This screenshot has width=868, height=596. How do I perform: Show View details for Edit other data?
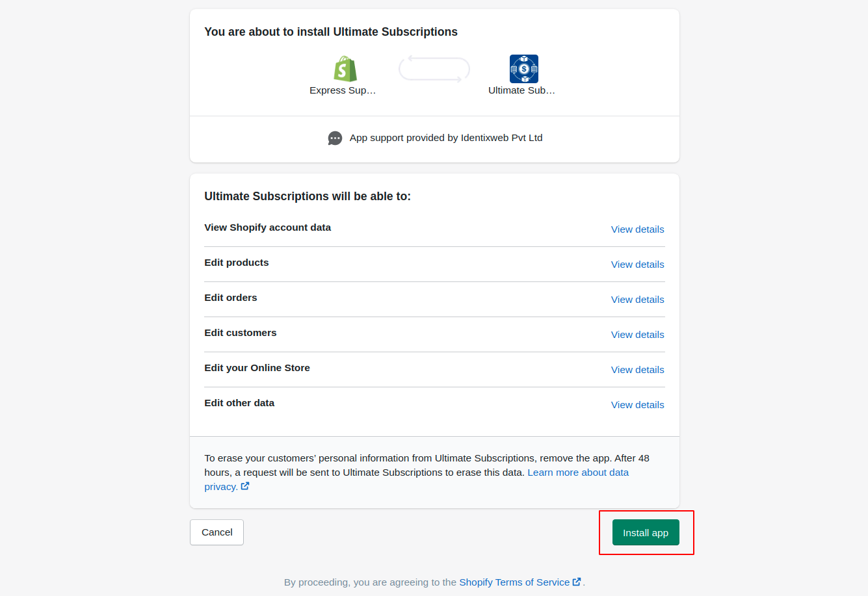(637, 405)
